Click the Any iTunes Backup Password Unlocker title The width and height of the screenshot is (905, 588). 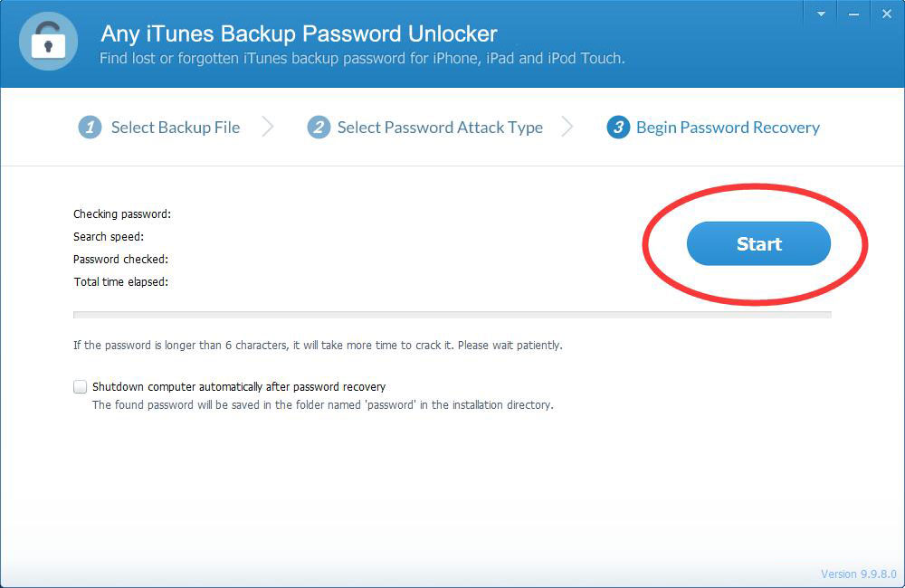(x=299, y=34)
